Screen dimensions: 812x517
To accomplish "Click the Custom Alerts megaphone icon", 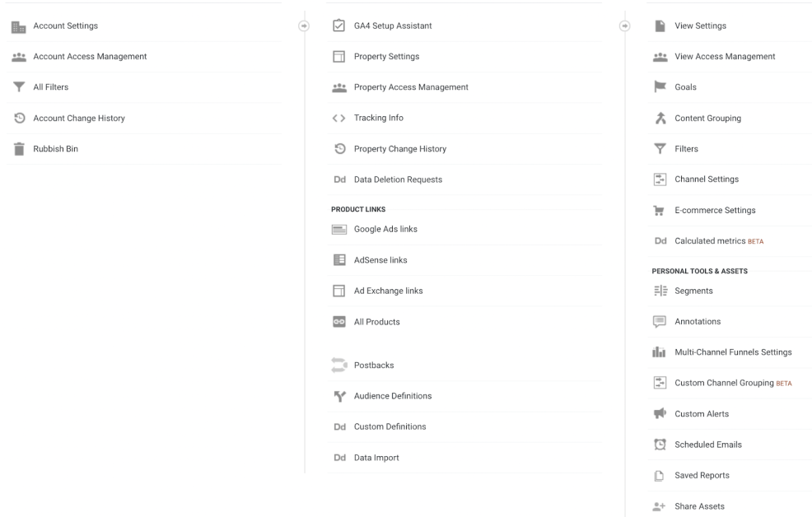I will tap(659, 414).
